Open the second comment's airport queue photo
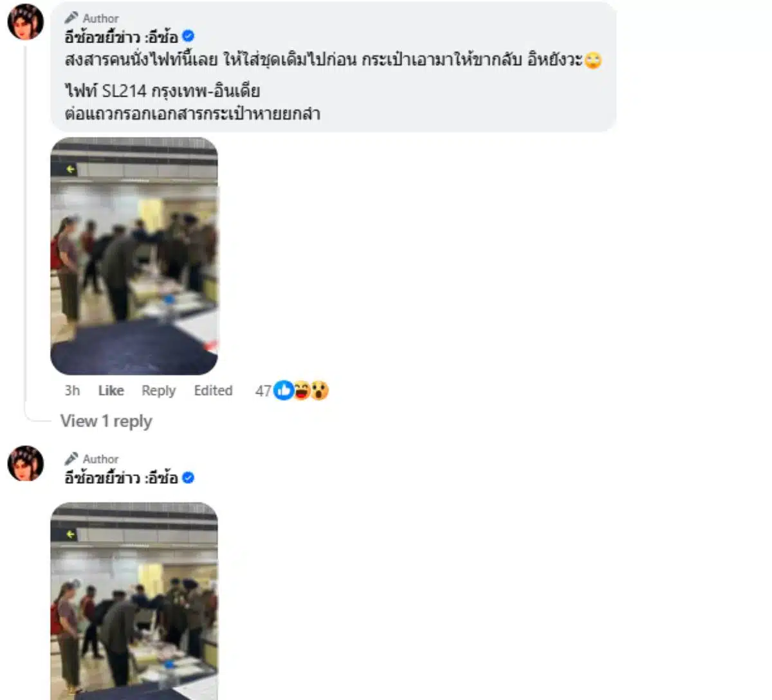 pyautogui.click(x=134, y=601)
